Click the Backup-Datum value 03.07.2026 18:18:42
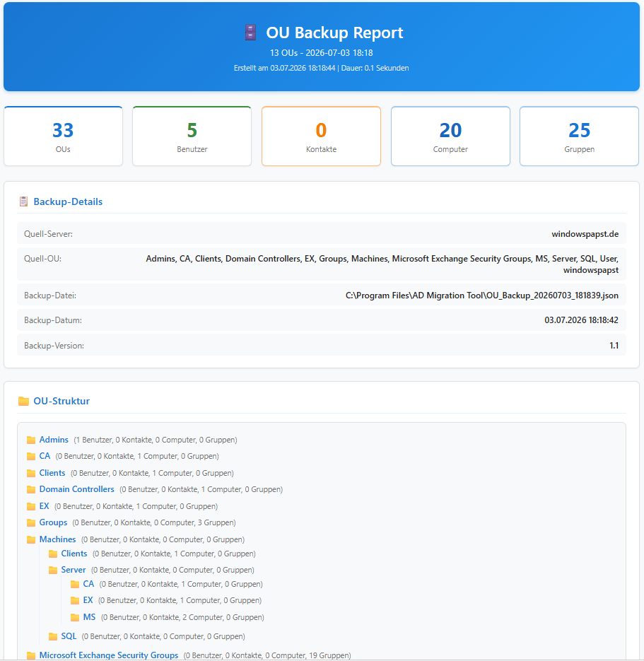The height and width of the screenshot is (661, 644). [582, 320]
